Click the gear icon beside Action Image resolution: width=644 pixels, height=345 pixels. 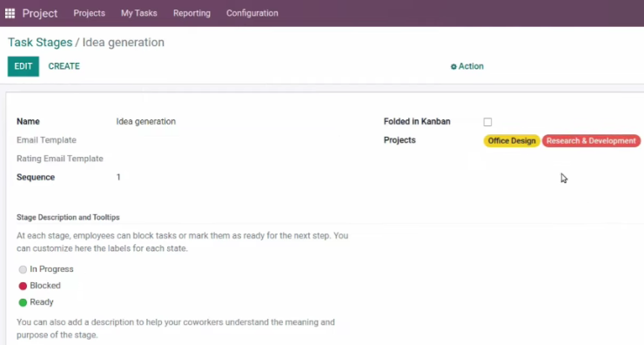click(x=453, y=66)
